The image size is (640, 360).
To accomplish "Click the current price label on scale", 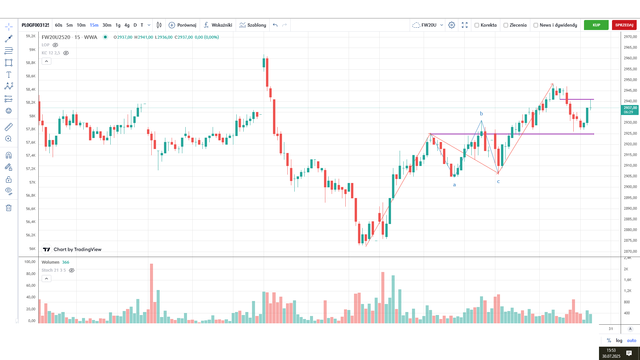I will pos(629,109).
